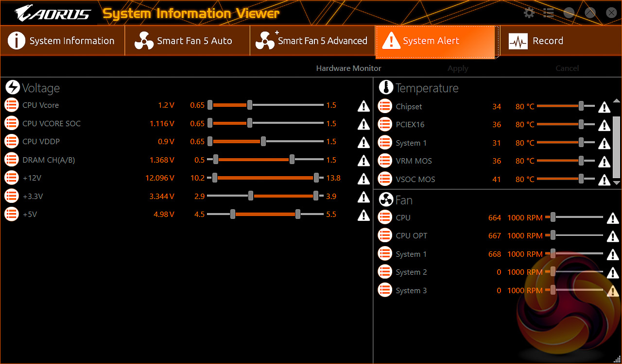Click the Hardware Monitor button
Screen dimensions: 622x364
pyautogui.click(x=349, y=68)
